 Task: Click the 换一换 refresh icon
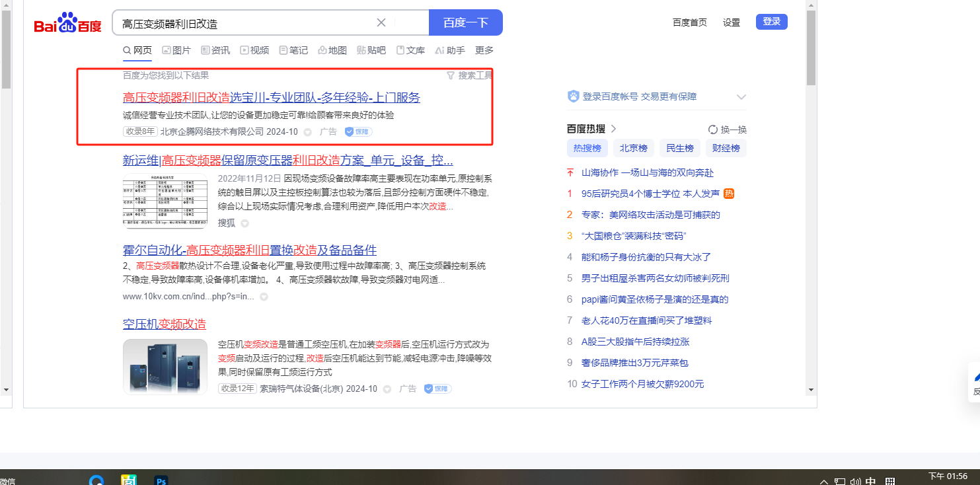pos(713,130)
